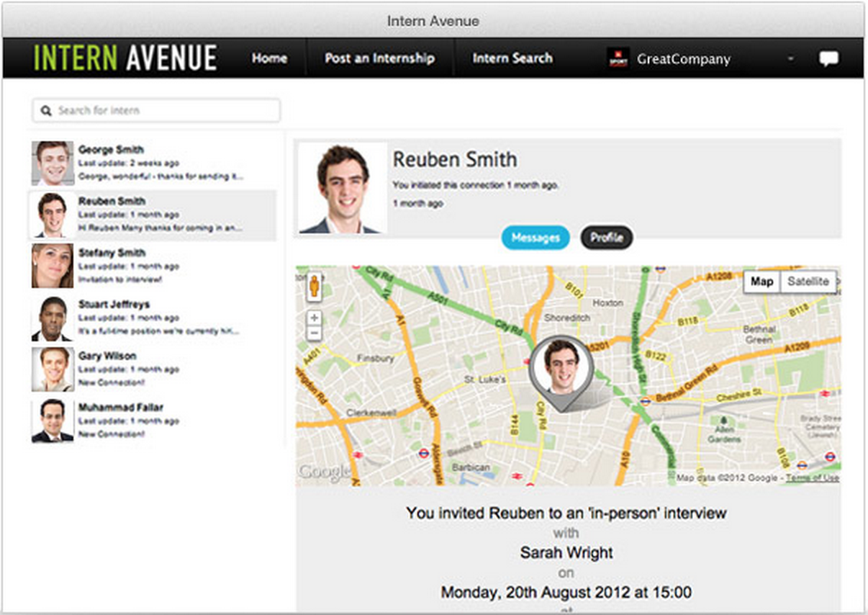Open the map Terms of Use link
The width and height of the screenshot is (868, 615).
click(812, 478)
